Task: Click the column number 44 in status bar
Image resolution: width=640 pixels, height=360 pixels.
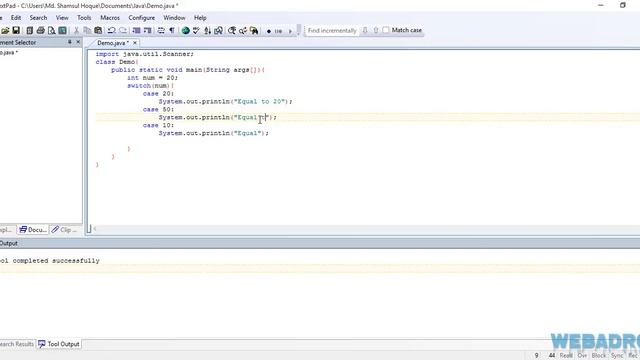Action: [552, 356]
